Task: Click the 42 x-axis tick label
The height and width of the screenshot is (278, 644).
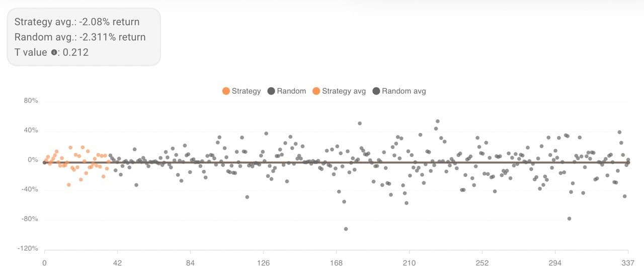Action: (117, 263)
